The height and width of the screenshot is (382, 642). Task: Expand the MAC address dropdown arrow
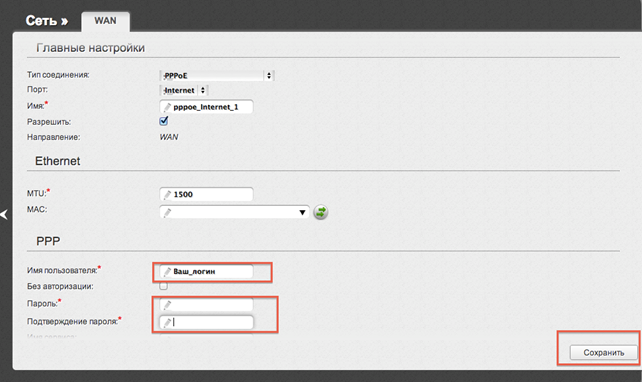(x=302, y=212)
